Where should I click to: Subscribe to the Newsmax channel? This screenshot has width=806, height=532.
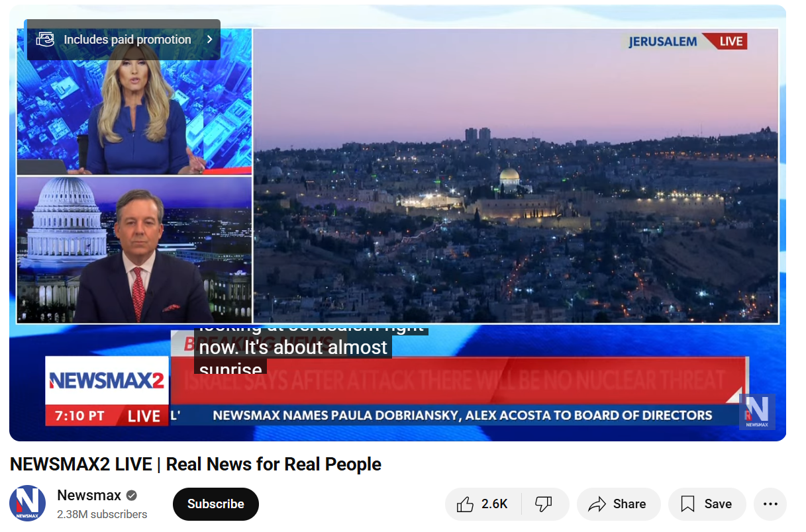pos(215,504)
